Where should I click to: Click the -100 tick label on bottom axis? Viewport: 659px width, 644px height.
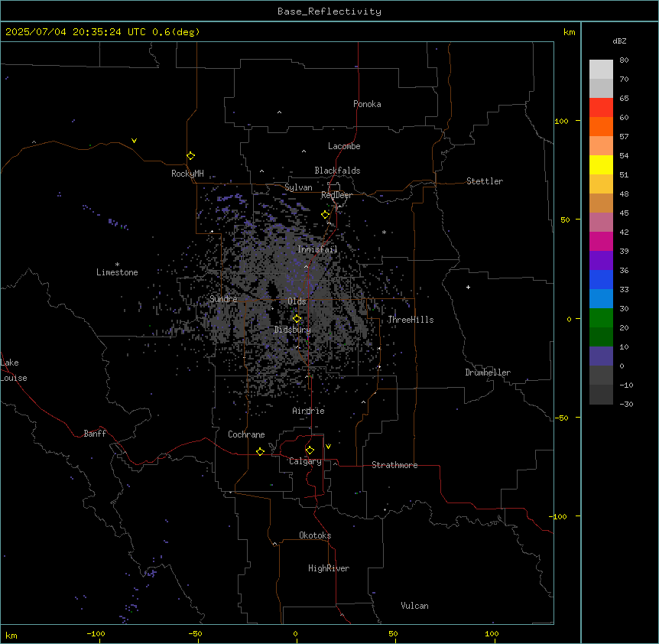tap(96, 633)
